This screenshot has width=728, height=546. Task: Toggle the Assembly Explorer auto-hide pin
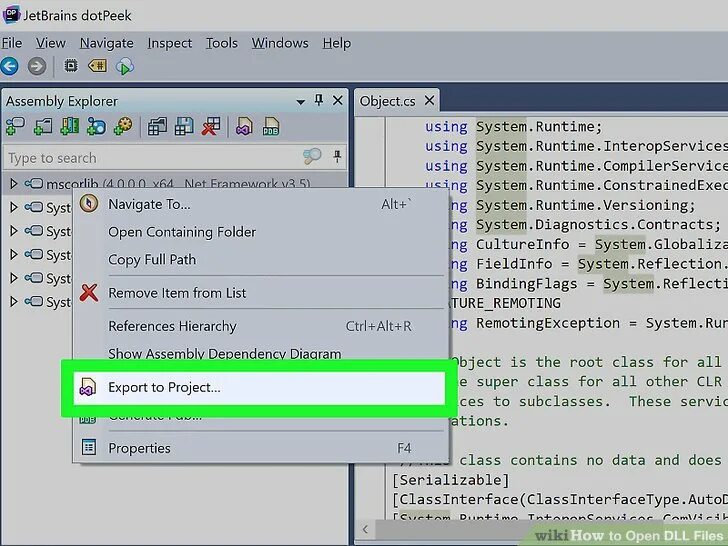pyautogui.click(x=319, y=100)
